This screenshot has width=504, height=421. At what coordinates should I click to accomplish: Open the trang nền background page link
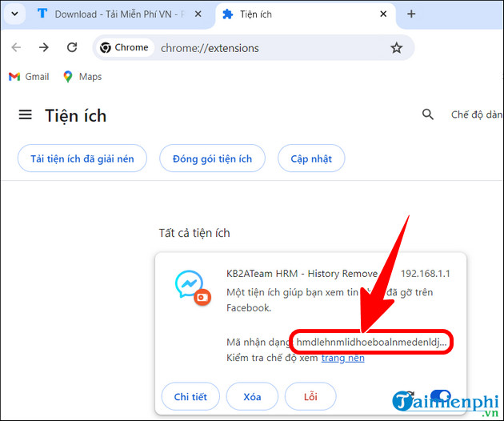coord(343,358)
